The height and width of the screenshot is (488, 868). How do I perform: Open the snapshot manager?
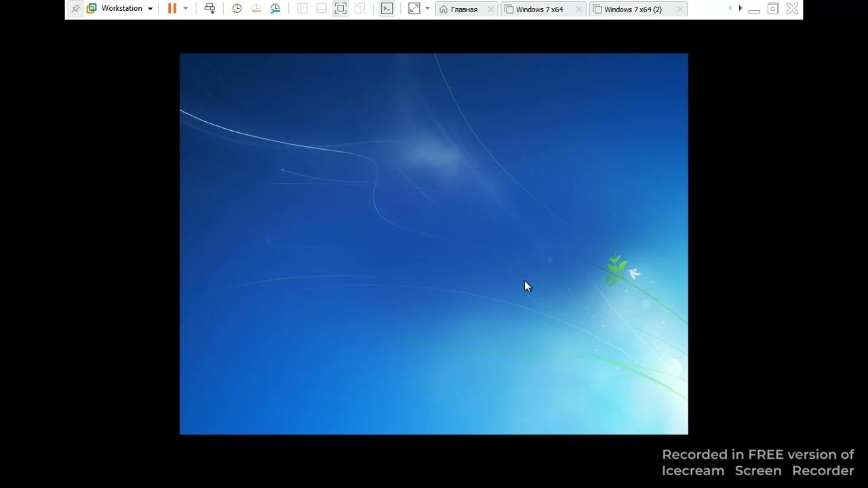click(275, 9)
